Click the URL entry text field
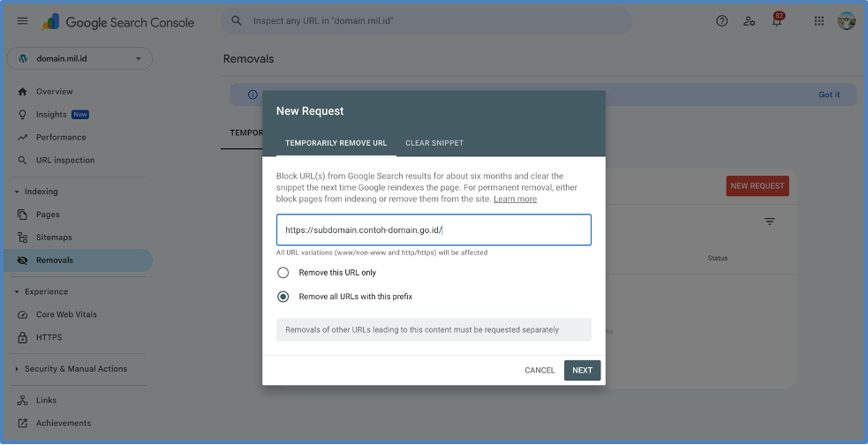868x445 pixels. tap(433, 230)
